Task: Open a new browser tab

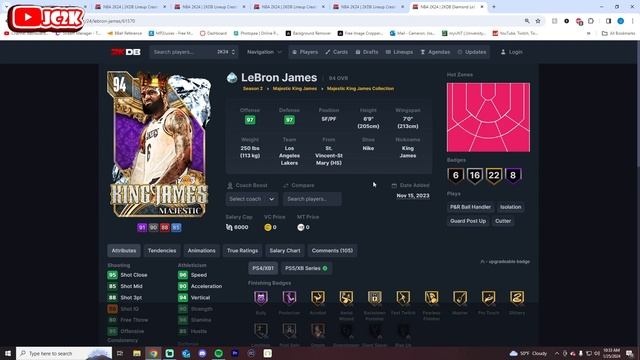Action: (494, 7)
